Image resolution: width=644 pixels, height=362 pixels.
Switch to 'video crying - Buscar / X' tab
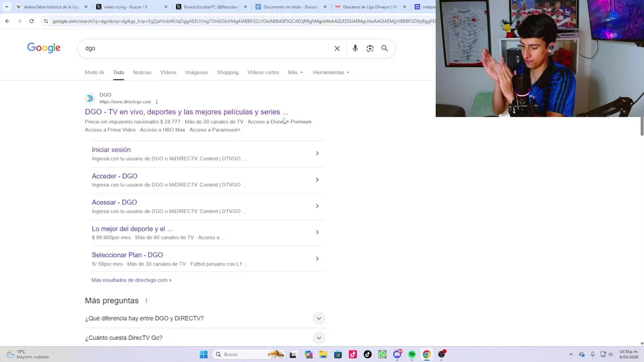(131, 7)
